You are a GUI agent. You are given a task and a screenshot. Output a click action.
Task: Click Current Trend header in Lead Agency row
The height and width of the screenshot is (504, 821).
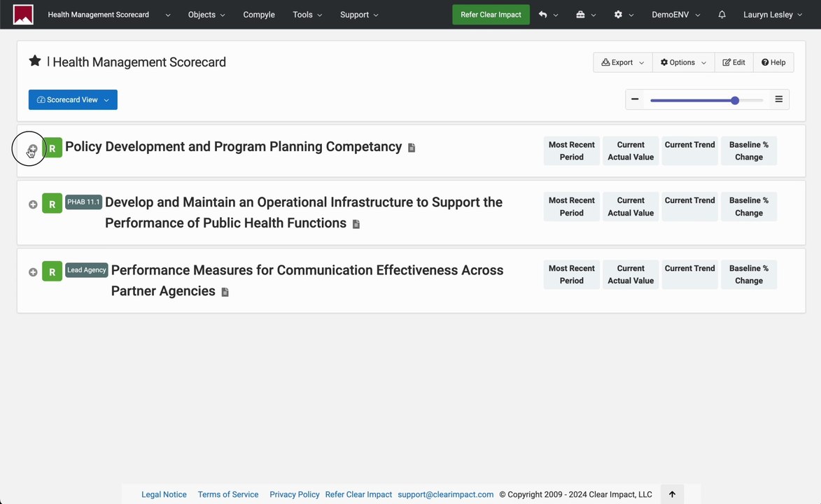tap(690, 274)
